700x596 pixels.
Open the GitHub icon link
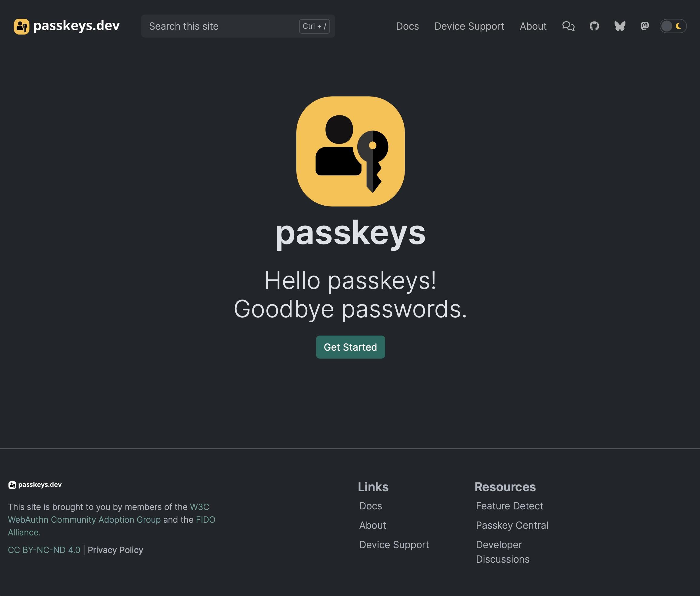pyautogui.click(x=594, y=26)
